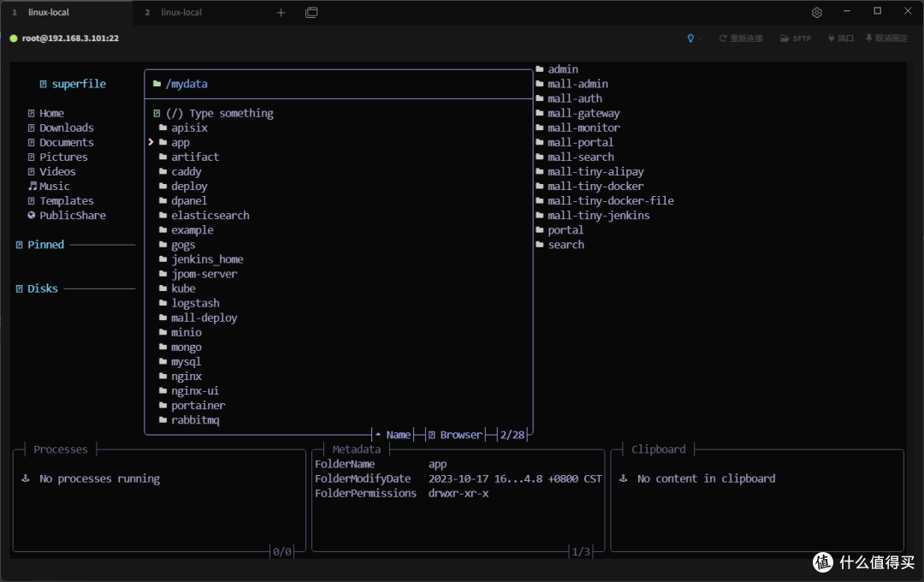Open the settings gear icon
The height and width of the screenshot is (582, 924).
(817, 12)
